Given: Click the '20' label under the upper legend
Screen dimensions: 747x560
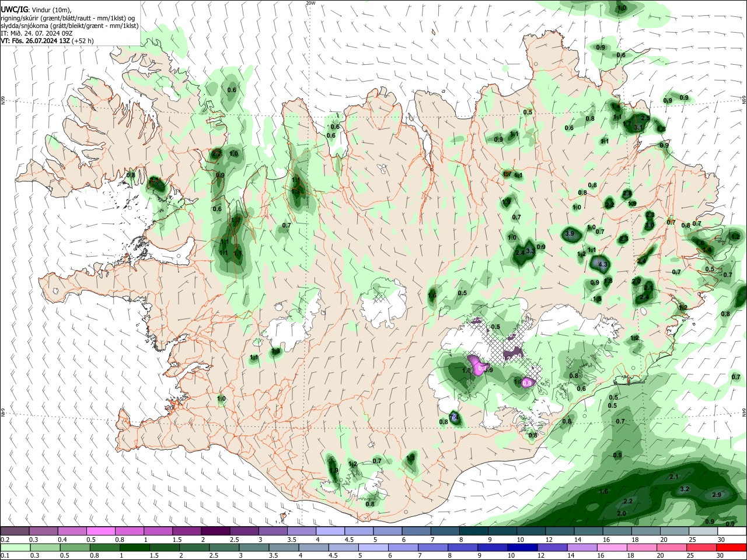Looking at the screenshot, I should point(664,540).
